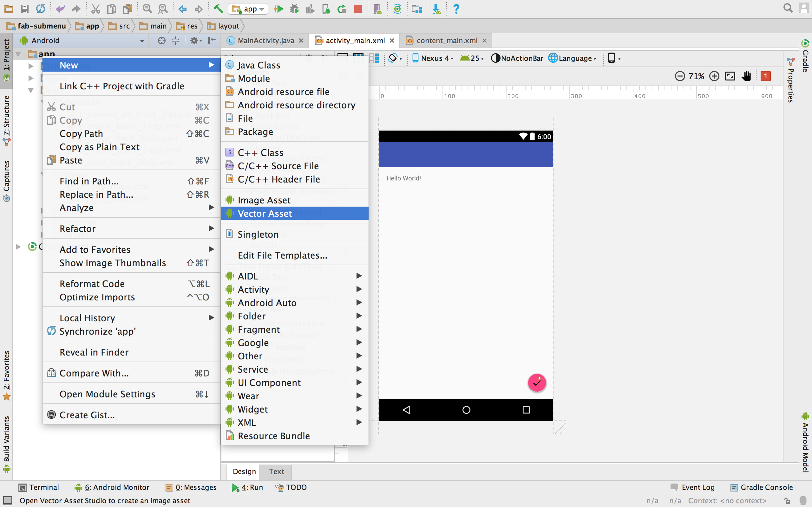
Task: Switch to the content_main.xml tab
Action: (446, 41)
